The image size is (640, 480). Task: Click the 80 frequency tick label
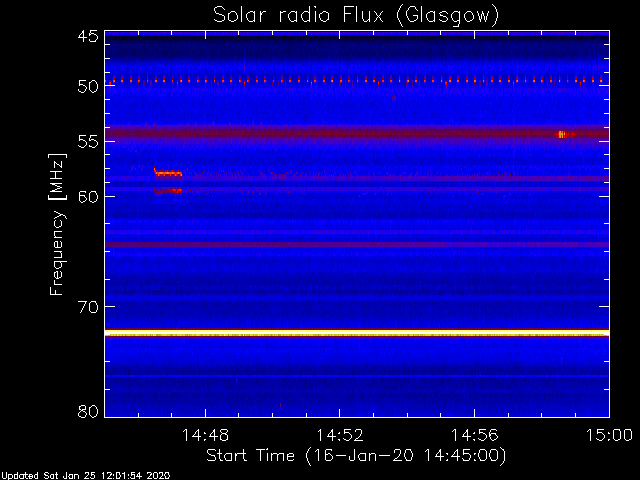click(x=88, y=411)
